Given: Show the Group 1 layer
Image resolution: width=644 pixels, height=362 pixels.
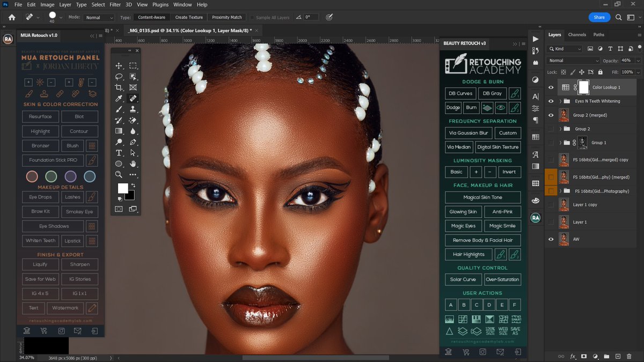Looking at the screenshot, I should (551, 143).
